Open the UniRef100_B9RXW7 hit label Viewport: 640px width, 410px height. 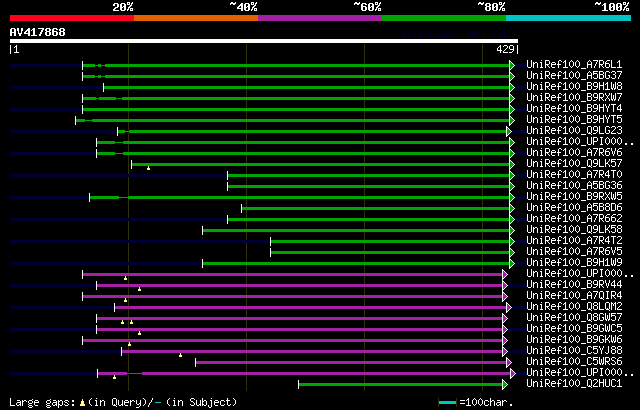coord(574,98)
